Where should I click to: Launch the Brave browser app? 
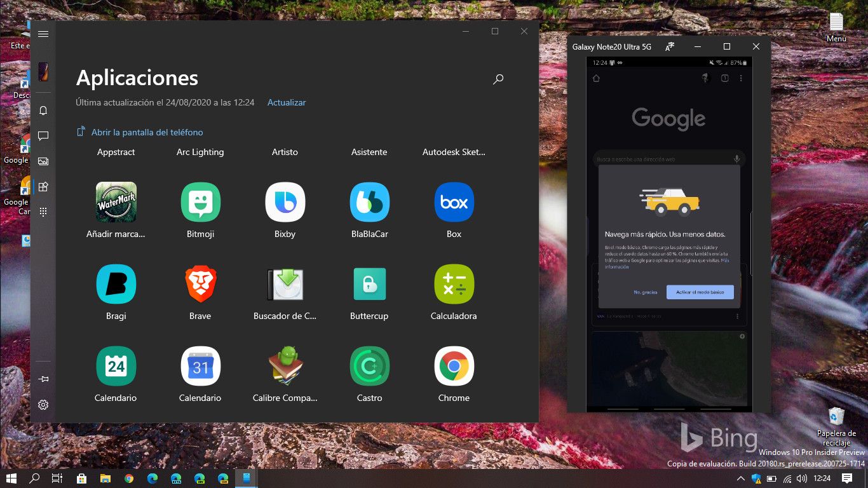(x=200, y=284)
